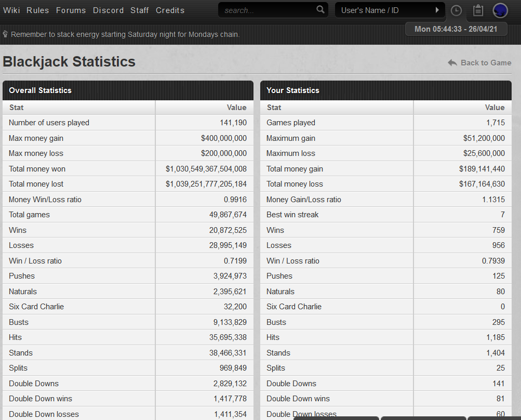
Task: Click the Your Statistics panel header
Action: pos(385,90)
